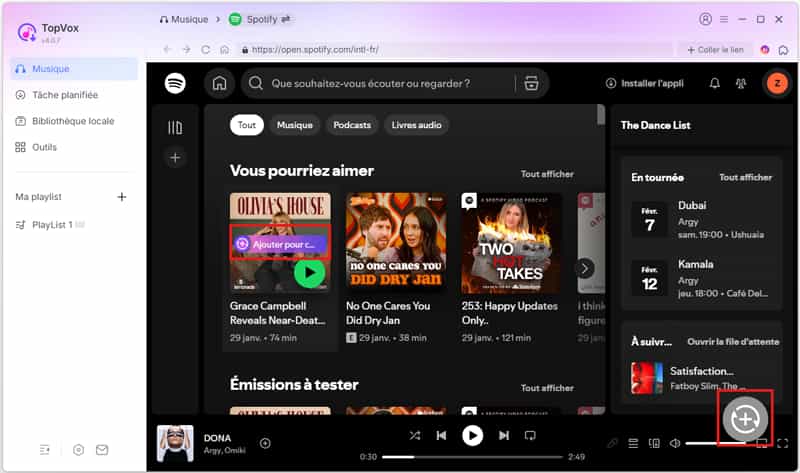Open the No One Cares You Did Dry Jan cover

pyautogui.click(x=396, y=243)
